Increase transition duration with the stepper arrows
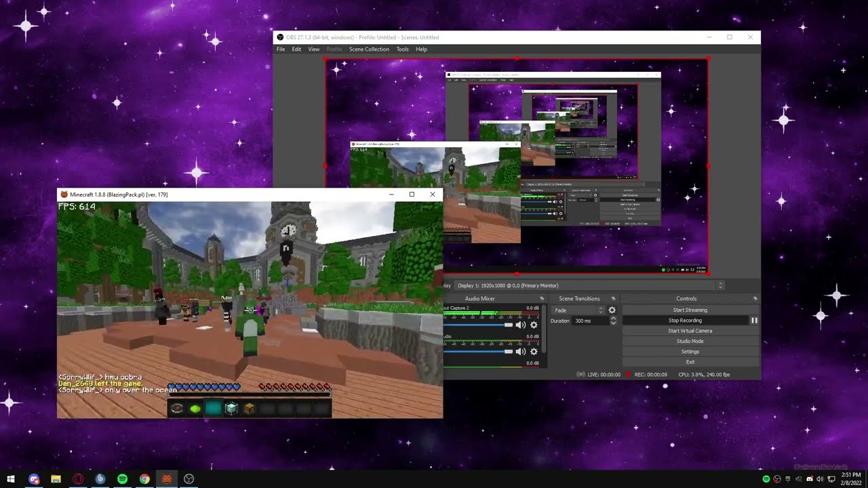868x488 pixels. coord(613,319)
